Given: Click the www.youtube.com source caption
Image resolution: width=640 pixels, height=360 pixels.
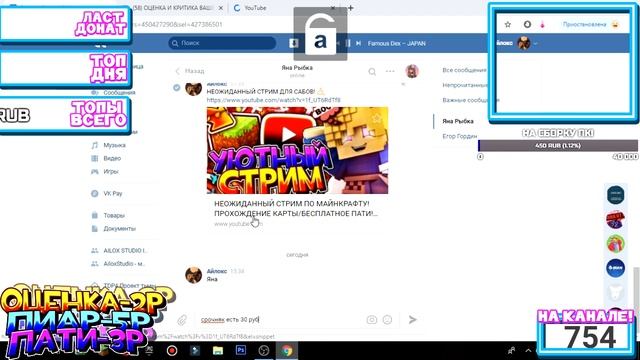Looking at the screenshot, I should (237, 224).
